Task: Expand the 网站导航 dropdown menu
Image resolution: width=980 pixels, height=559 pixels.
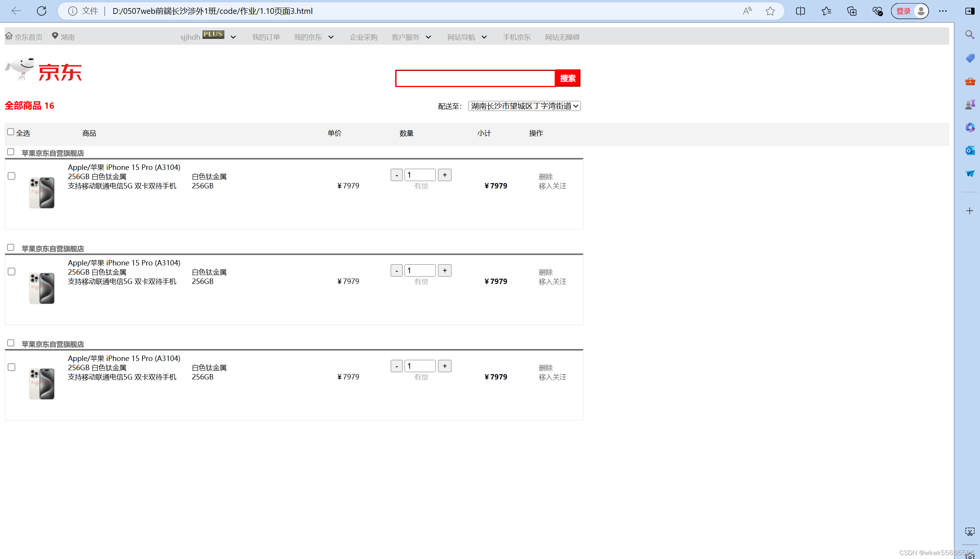Action: [x=467, y=37]
